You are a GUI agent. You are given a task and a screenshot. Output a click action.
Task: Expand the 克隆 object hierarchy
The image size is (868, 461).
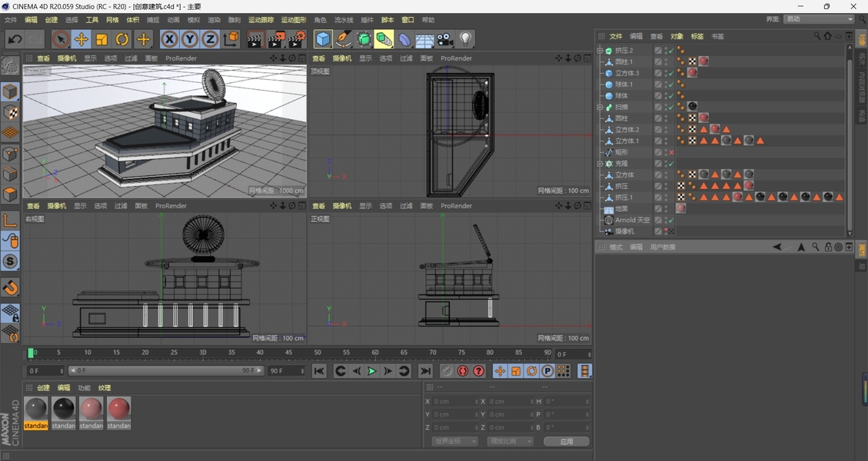tap(600, 164)
